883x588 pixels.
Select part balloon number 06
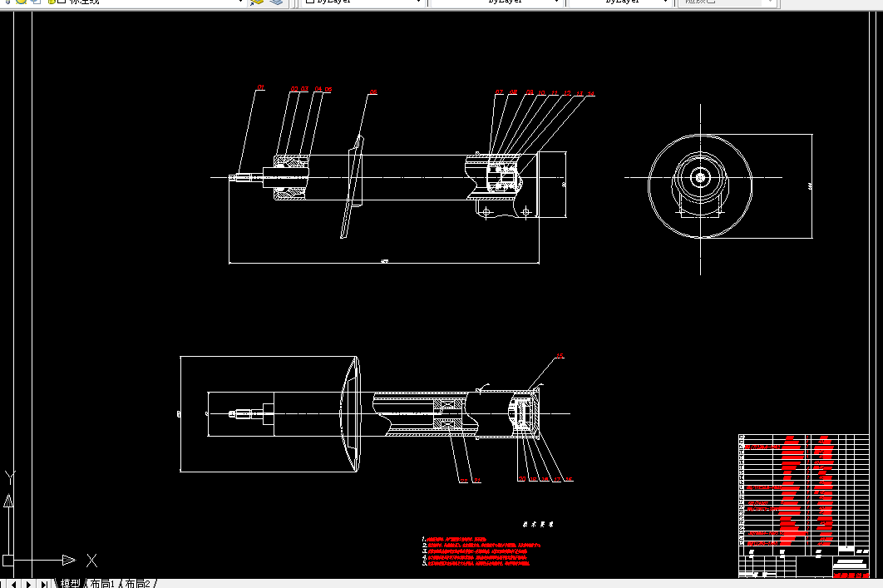373,91
